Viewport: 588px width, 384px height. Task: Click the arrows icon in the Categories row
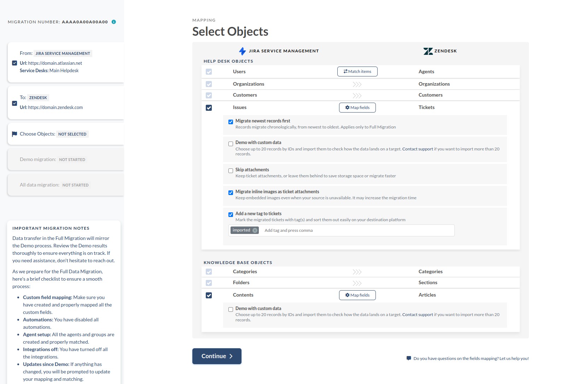point(357,272)
